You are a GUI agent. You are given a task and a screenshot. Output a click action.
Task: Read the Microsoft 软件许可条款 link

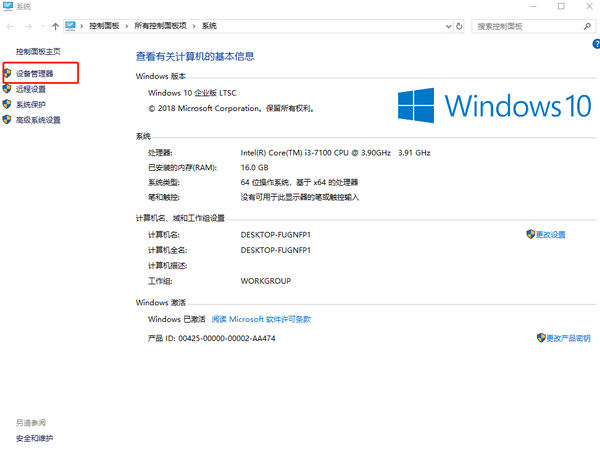(x=260, y=319)
